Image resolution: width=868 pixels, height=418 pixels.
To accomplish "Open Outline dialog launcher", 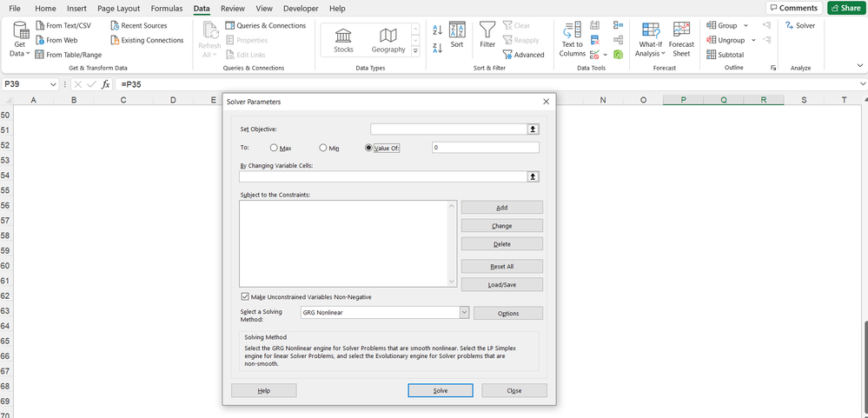I will [772, 68].
